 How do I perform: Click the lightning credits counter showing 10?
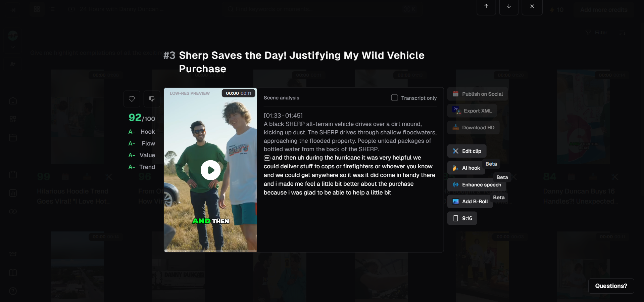click(x=557, y=10)
